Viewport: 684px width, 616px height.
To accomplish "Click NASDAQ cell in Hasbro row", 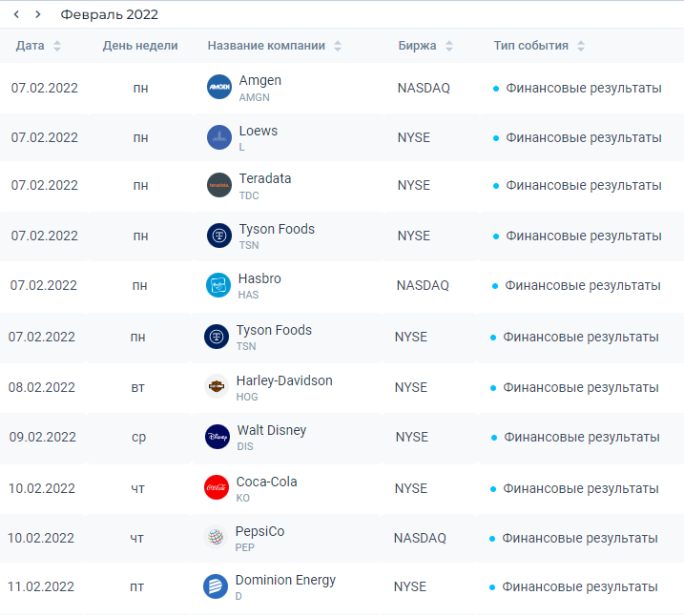I will coord(423,285).
